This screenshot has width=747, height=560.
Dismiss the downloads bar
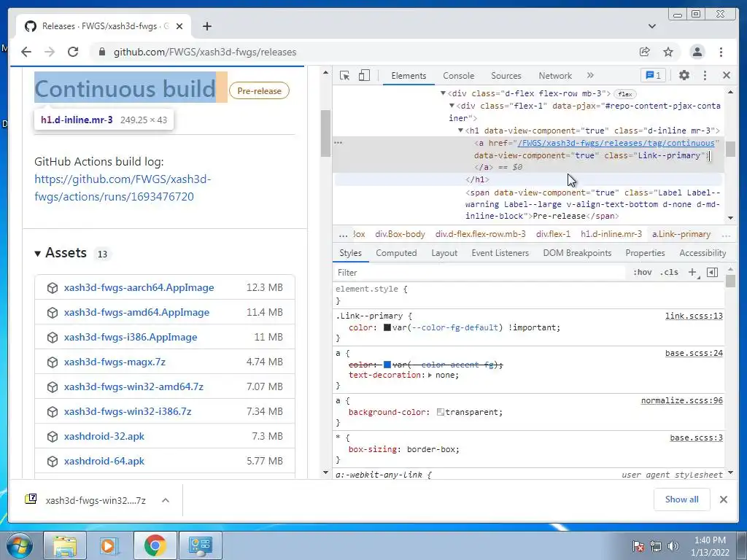coord(723,499)
